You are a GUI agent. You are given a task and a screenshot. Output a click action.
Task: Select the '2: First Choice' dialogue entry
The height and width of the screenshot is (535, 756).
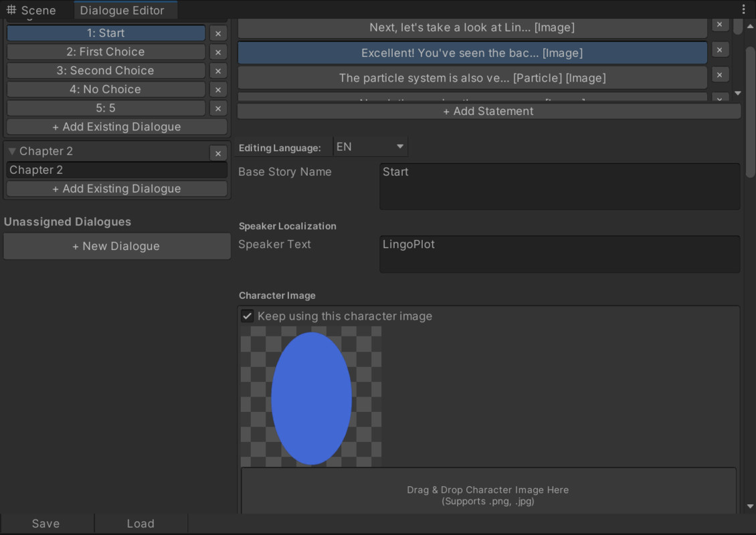click(106, 52)
